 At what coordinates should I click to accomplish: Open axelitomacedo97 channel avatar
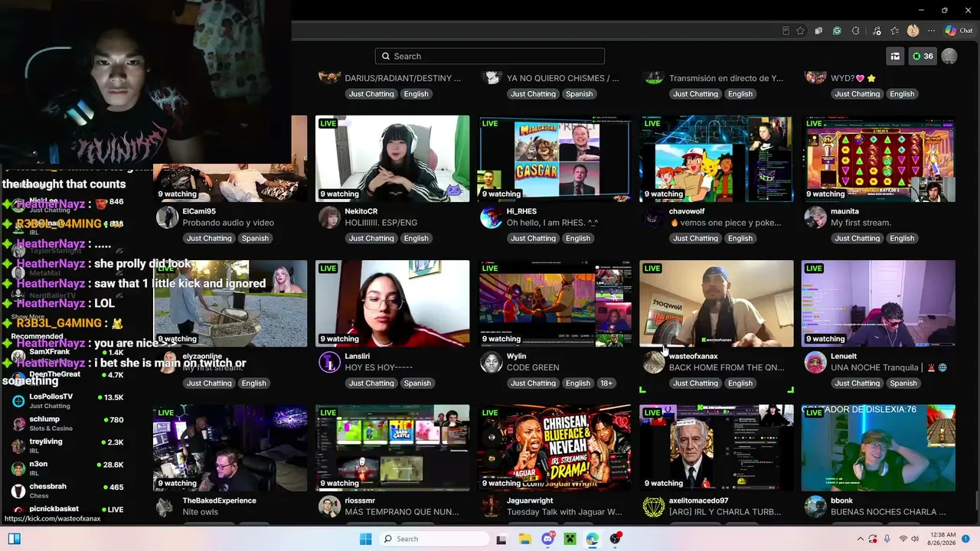[x=653, y=507]
